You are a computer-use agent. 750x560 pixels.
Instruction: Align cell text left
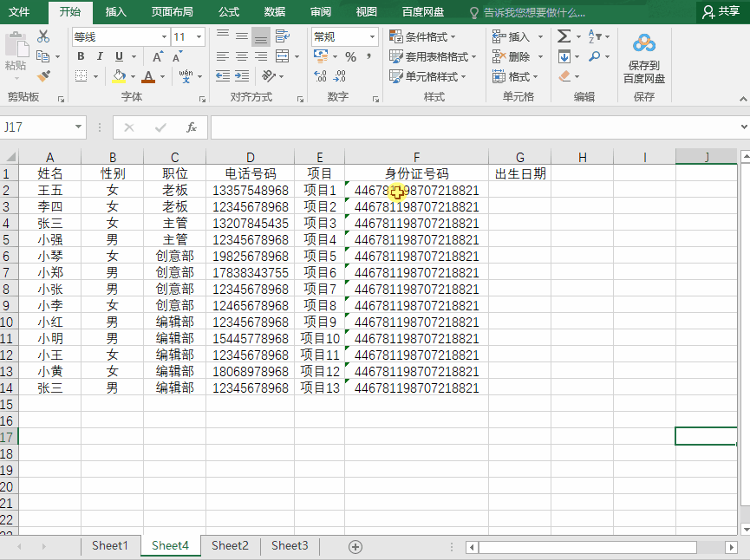click(223, 56)
